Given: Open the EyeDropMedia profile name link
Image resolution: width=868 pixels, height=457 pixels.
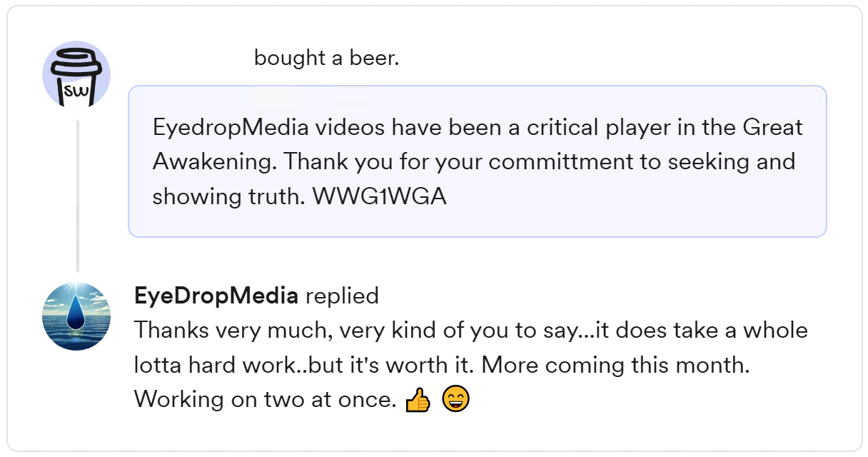Looking at the screenshot, I should pos(216,296).
